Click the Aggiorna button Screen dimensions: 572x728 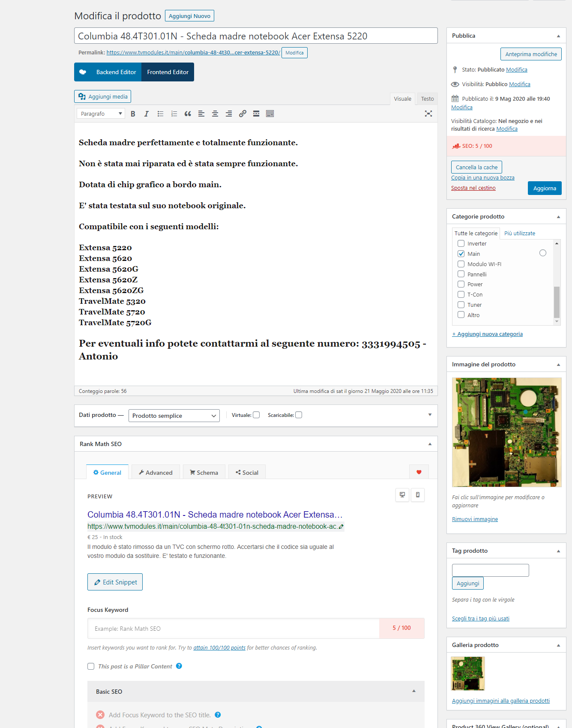tap(545, 188)
